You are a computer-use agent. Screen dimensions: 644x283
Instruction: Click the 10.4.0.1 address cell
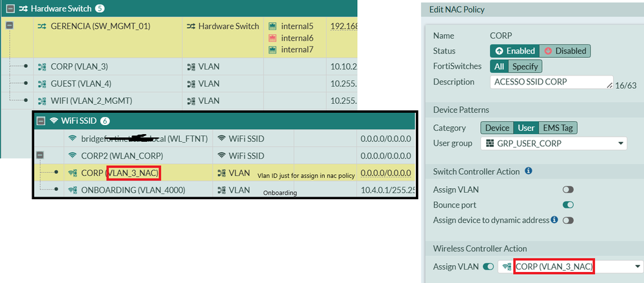pyautogui.click(x=387, y=190)
